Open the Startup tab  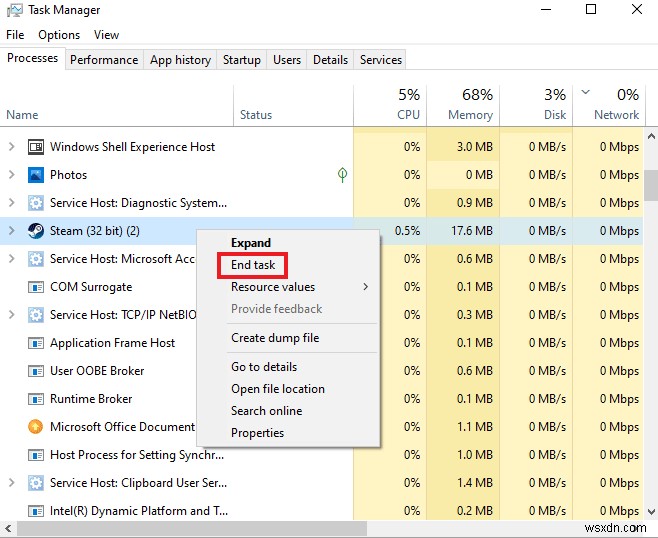(x=242, y=60)
